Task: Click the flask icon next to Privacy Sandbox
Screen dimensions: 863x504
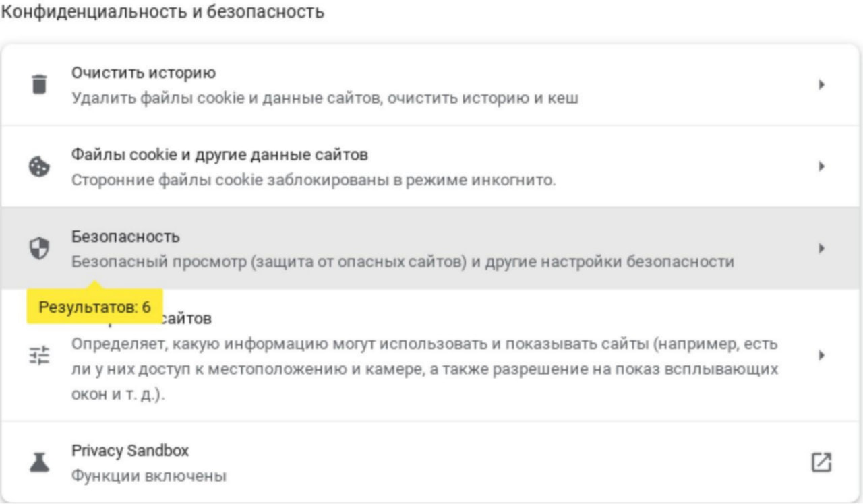Action: [40, 462]
